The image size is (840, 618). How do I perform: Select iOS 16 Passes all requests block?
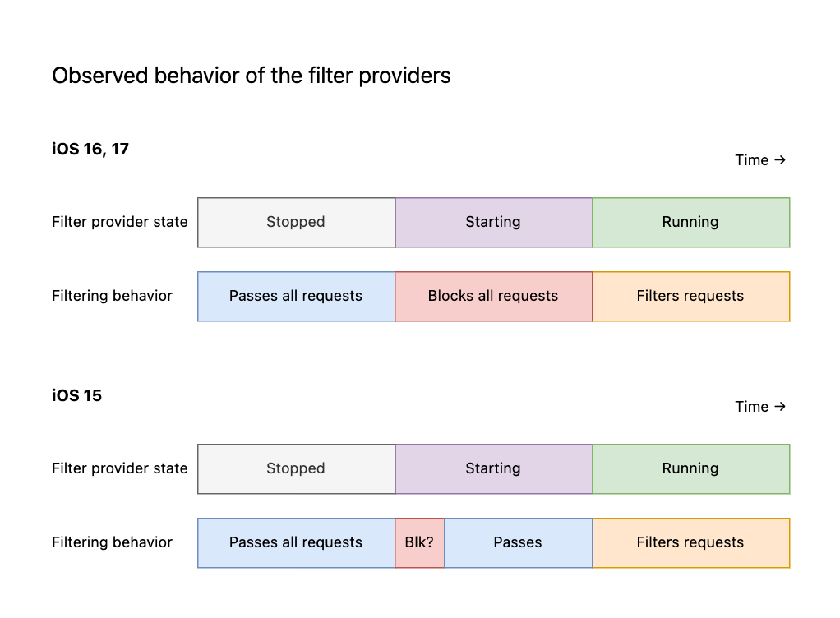[x=296, y=296]
